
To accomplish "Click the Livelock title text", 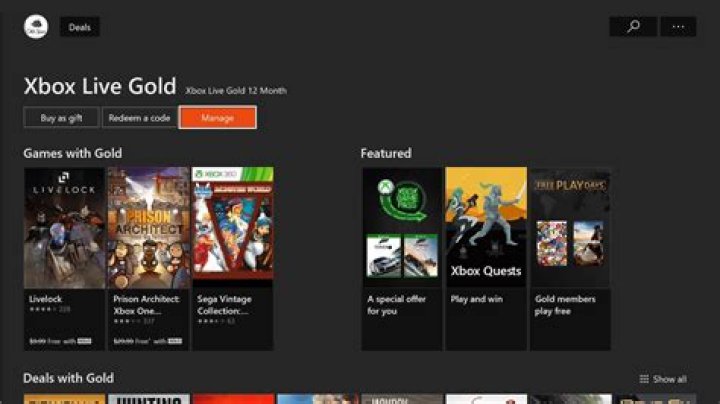I will [48, 298].
